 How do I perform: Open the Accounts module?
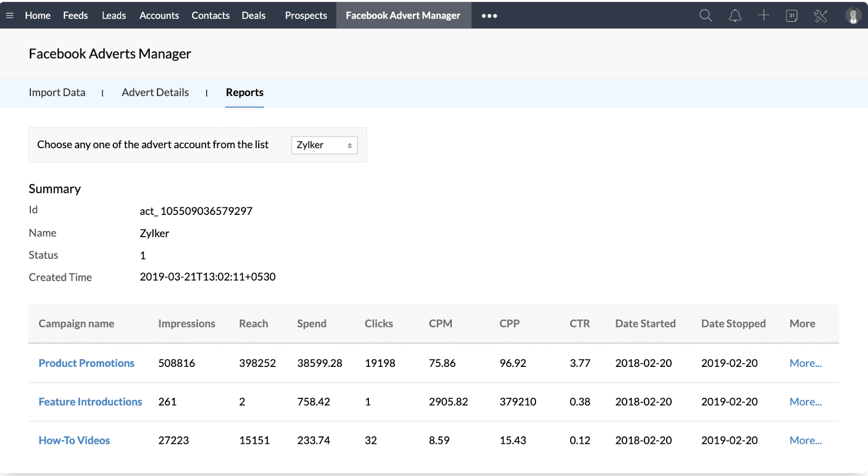click(x=159, y=16)
